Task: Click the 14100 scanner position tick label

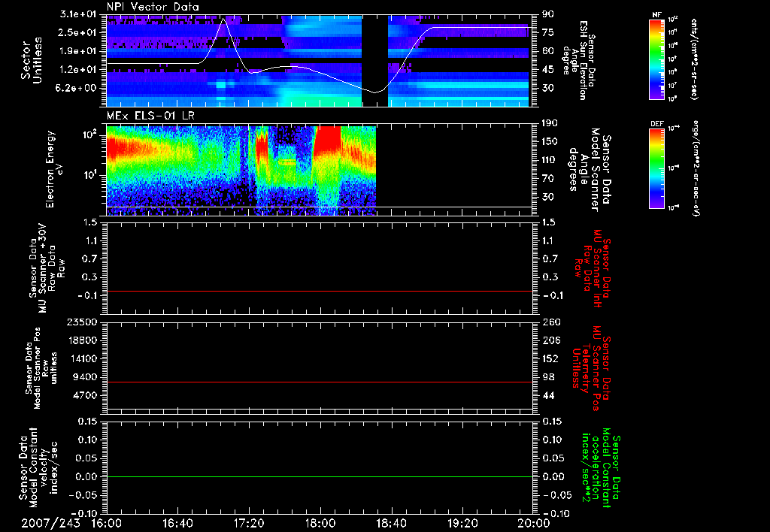Action: [x=83, y=358]
